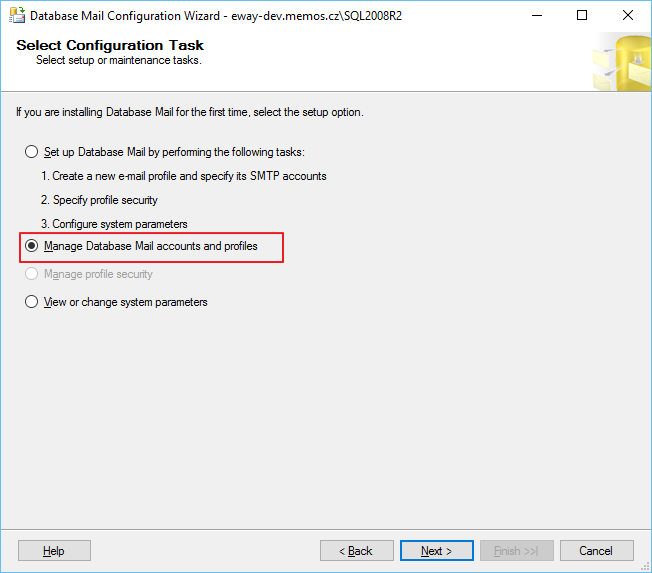Screen dimensions: 652x573
Task: Maximize the wizard window
Action: [x=582, y=15]
